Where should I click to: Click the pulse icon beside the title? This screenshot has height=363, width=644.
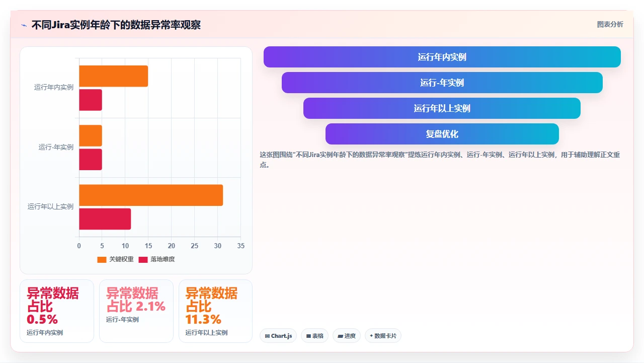24,25
